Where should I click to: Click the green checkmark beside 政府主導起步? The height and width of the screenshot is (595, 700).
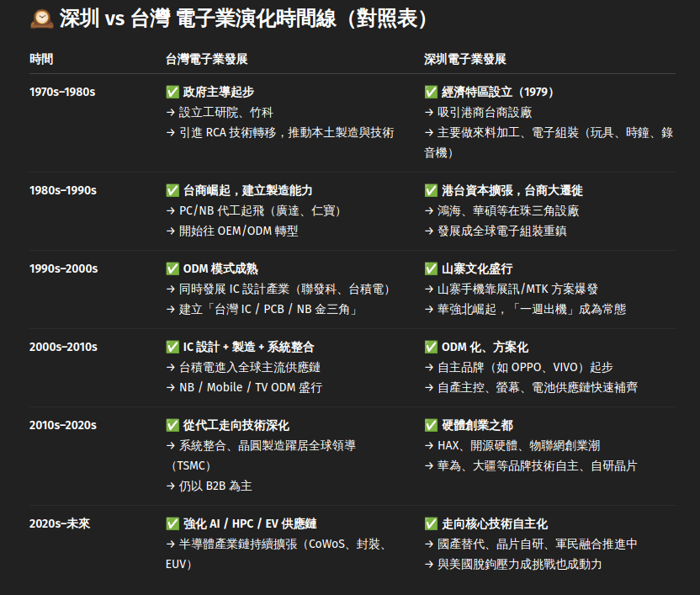click(172, 92)
